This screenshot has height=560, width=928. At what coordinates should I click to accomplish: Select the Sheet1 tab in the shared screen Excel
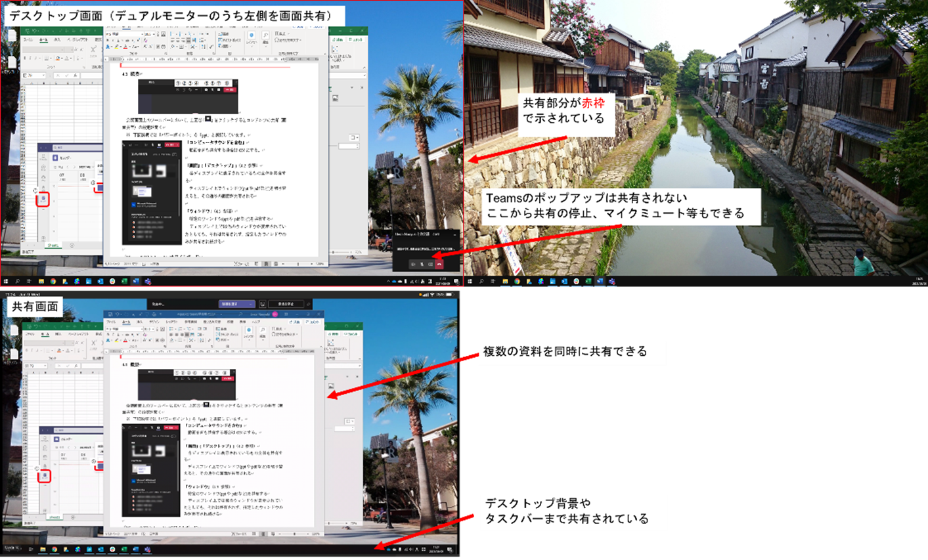tap(54, 517)
